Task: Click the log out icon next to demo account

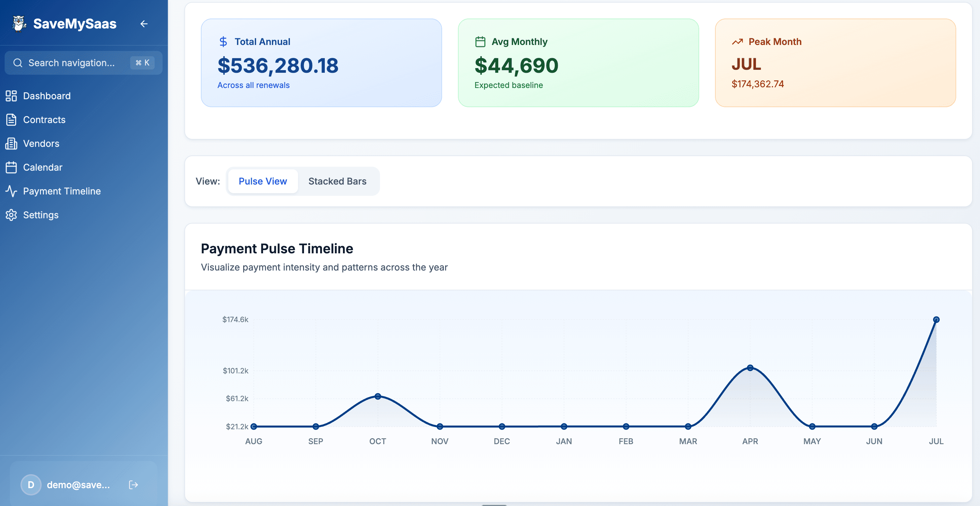Action: pyautogui.click(x=133, y=485)
